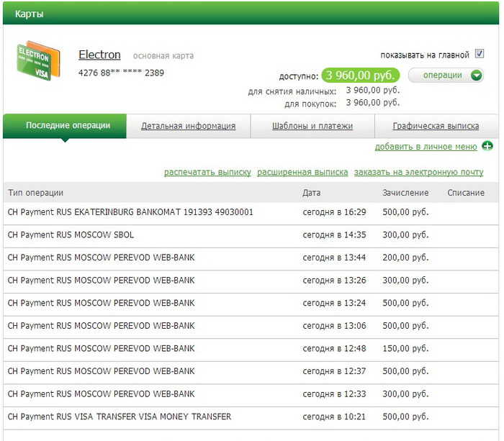Click the Дата column header

tap(312, 193)
